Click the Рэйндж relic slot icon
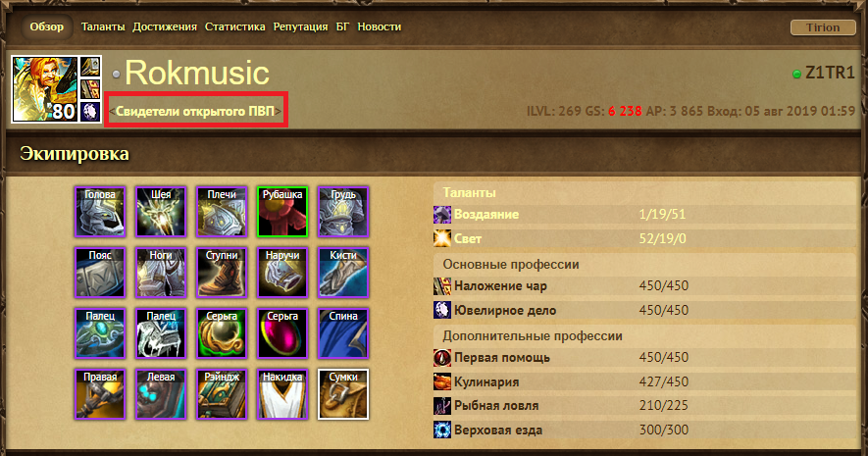This screenshot has width=868, height=456. 222,394
